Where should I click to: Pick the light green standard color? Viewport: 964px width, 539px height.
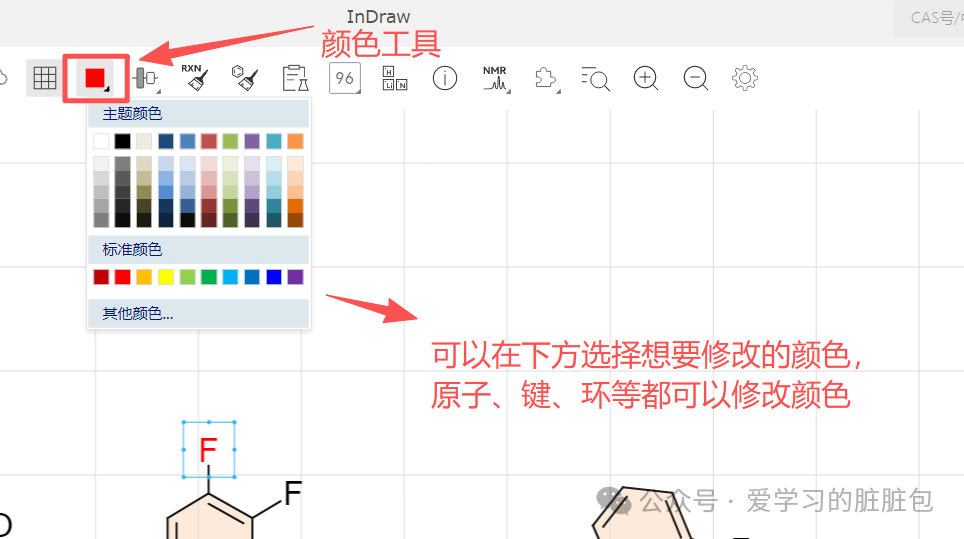188,277
